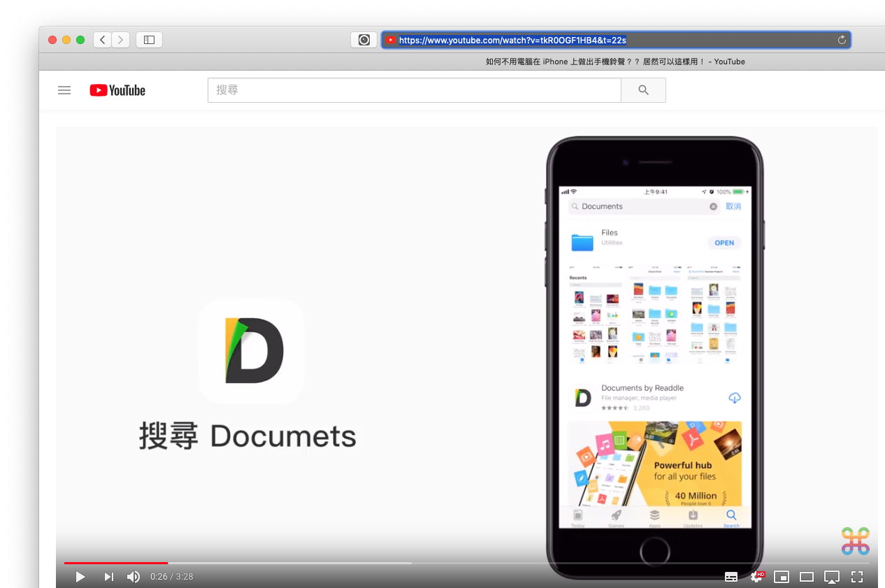Select the YouTube video tab title
Image resolution: width=885 pixels, height=588 pixels.
pos(615,62)
